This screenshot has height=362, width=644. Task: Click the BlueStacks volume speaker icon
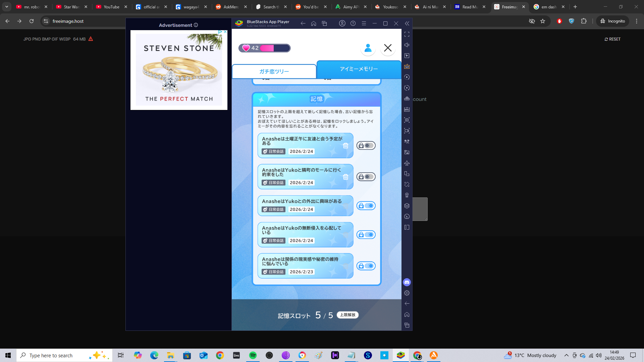407,45
